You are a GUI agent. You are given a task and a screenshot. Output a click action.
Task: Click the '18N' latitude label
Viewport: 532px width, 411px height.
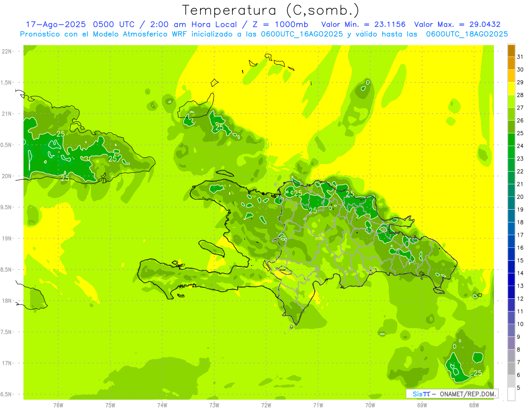click(7, 301)
